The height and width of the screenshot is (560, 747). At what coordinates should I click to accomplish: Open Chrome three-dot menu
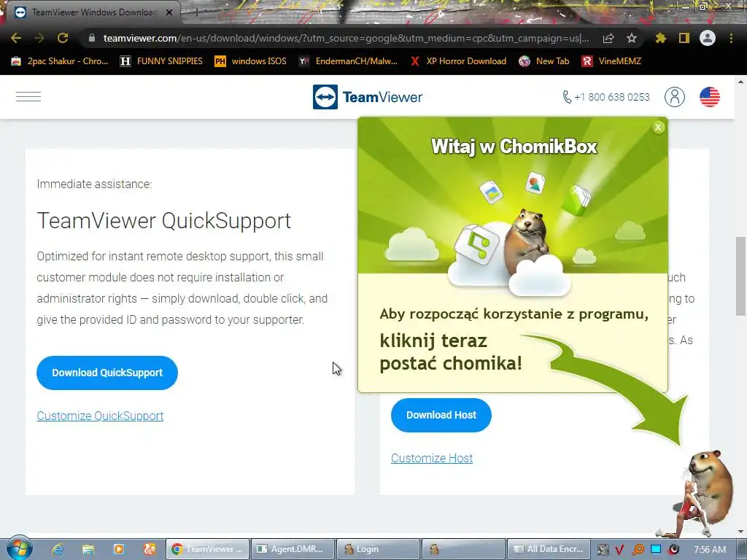pos(731,38)
